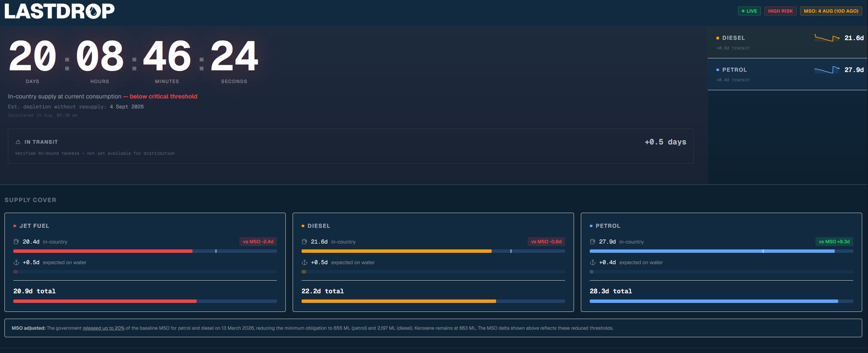Click the '22.2d total' diesel figure
Image resolution: width=868 pixels, height=353 pixels.
pyautogui.click(x=322, y=291)
